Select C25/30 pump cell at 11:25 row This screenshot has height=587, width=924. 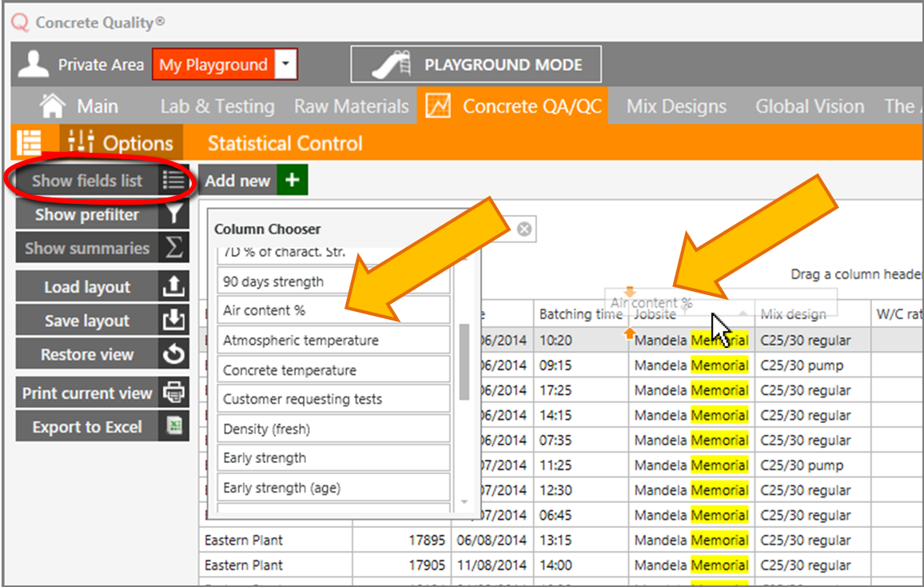(x=813, y=465)
